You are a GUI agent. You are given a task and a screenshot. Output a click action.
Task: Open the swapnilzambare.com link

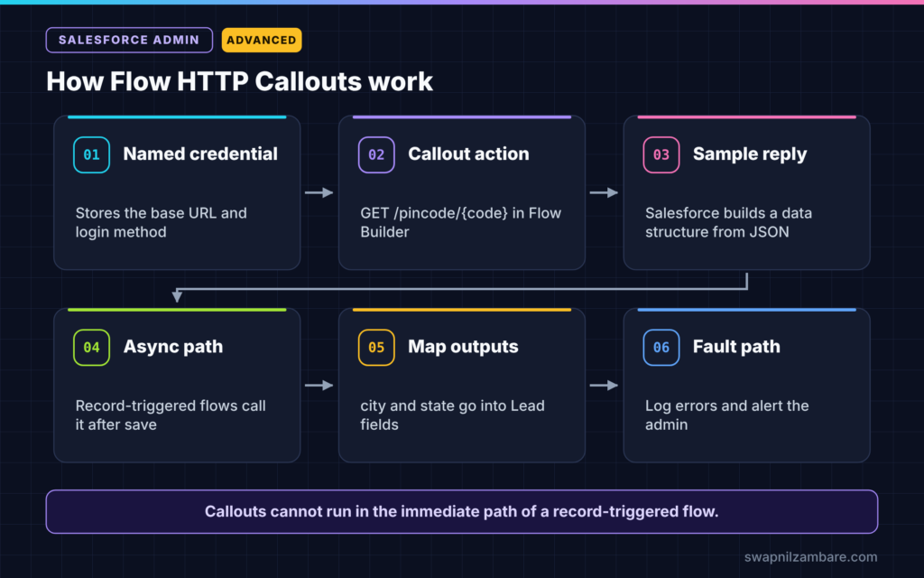tap(811, 556)
